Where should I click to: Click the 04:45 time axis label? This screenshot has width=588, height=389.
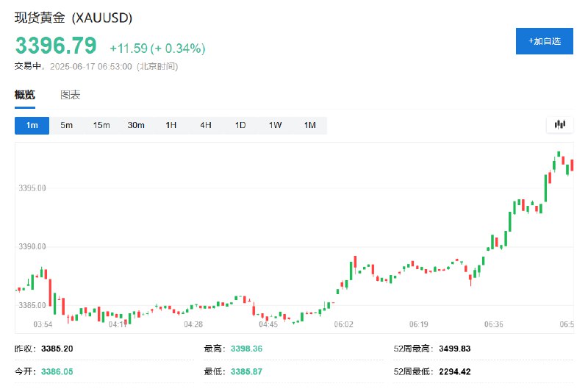point(268,324)
